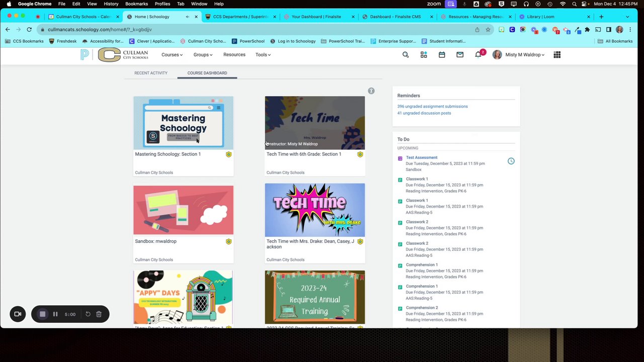The width and height of the screenshot is (644, 362).
Task: Open 41 ungraded discussion posts link
Action: click(x=424, y=113)
